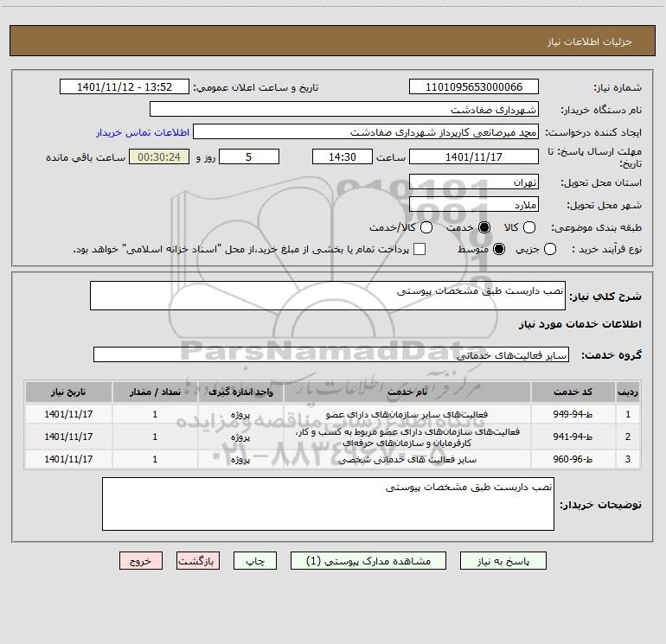Image resolution: width=666 pixels, height=644 pixels.
Task: Click the province field تهران
Action: tap(474, 182)
